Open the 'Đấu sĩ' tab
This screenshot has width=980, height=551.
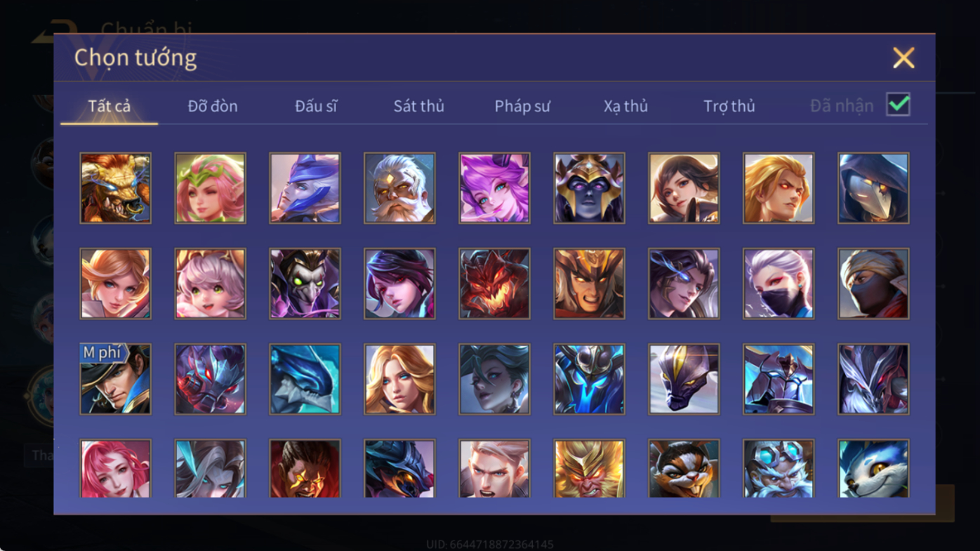[316, 106]
